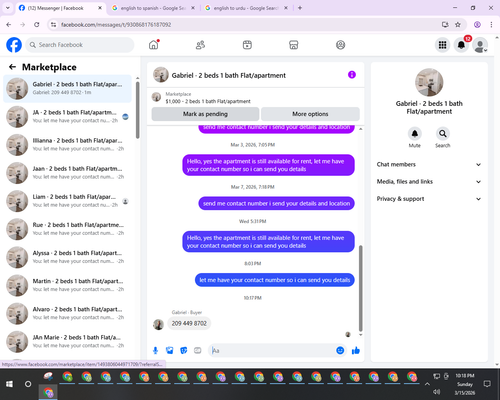Click the chat header title Gabriel listing
500x400 pixels.
tap(229, 75)
